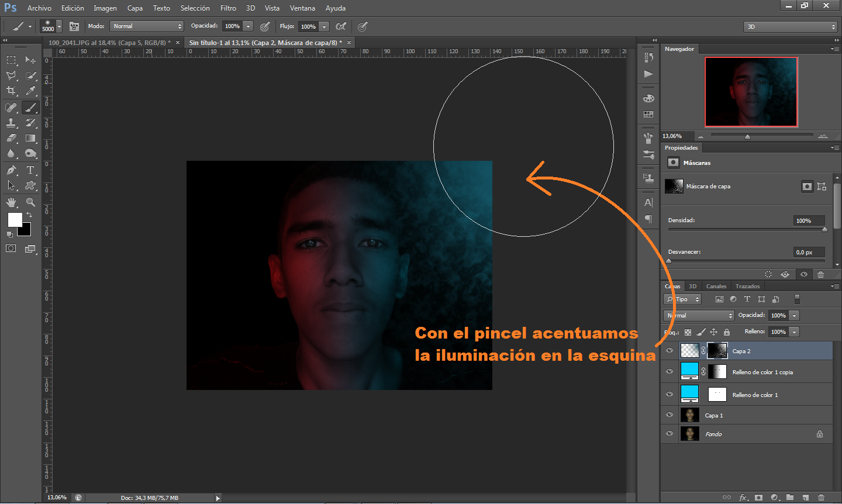The image size is (842, 504).
Task: Delete layer with Layers panel trash icon
Action: tap(821, 498)
